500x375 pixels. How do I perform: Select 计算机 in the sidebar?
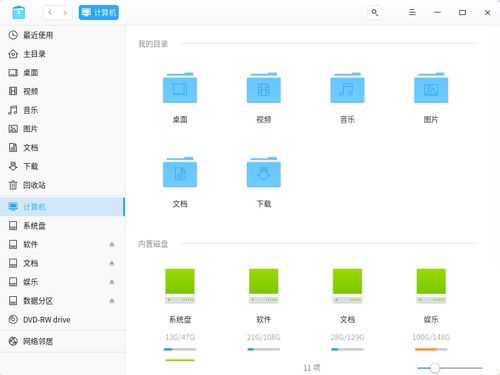[x=62, y=207]
